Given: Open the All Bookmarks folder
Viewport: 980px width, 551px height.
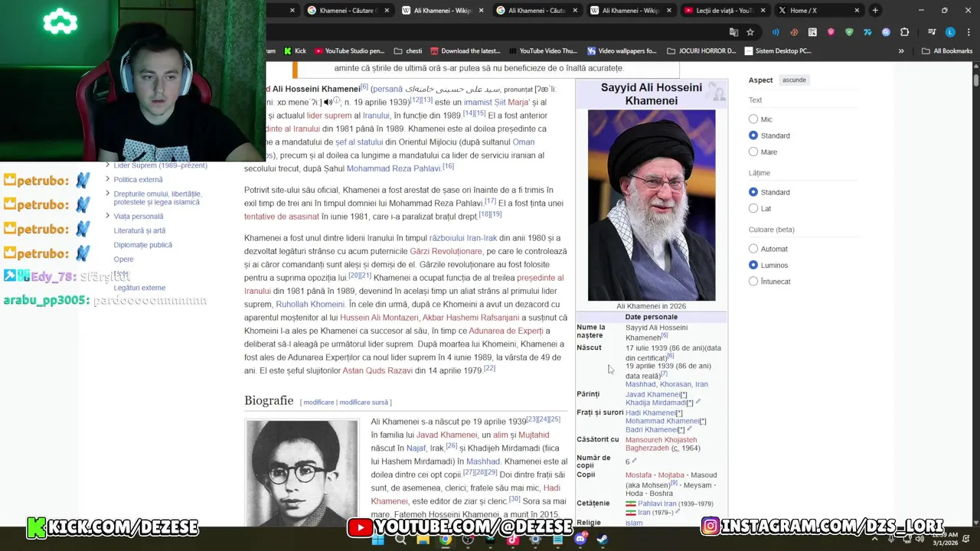Looking at the screenshot, I should [947, 51].
